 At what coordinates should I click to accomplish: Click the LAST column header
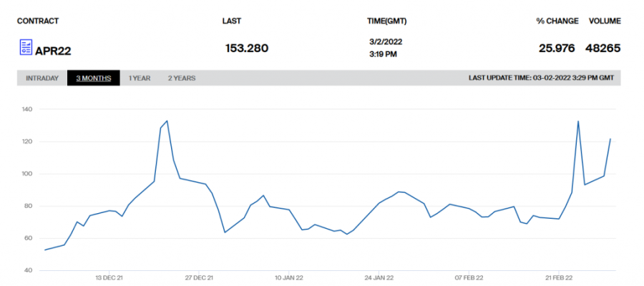point(232,21)
